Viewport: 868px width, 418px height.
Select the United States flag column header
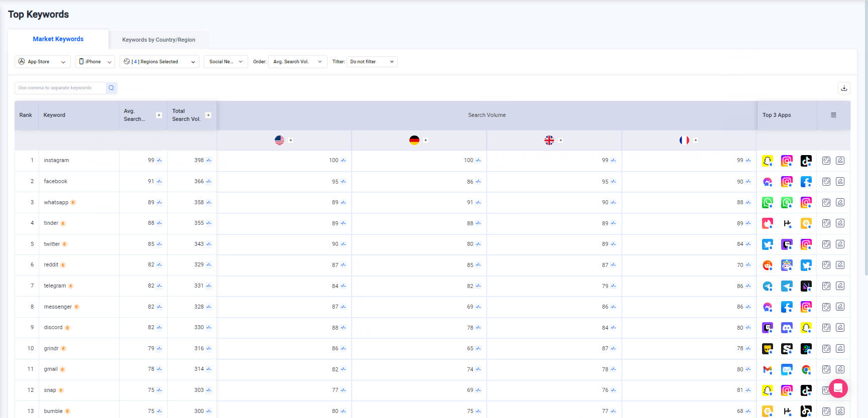point(280,141)
